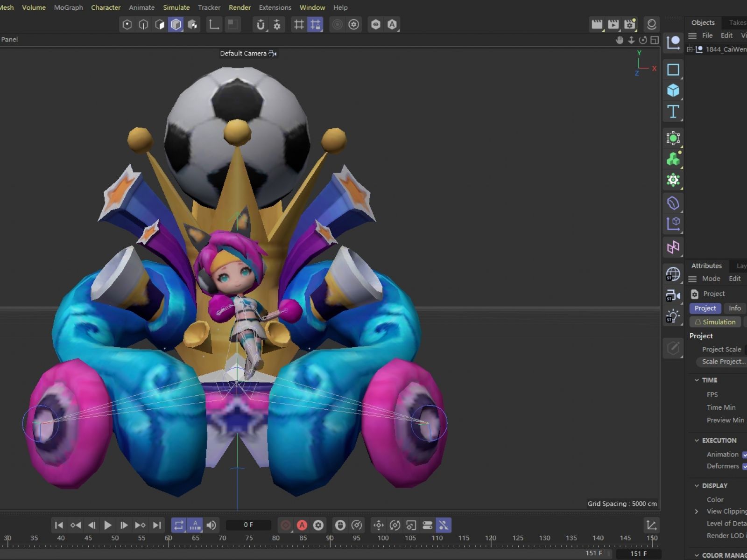The height and width of the screenshot is (560, 747).
Task: Open the Extensions menu
Action: (275, 7)
